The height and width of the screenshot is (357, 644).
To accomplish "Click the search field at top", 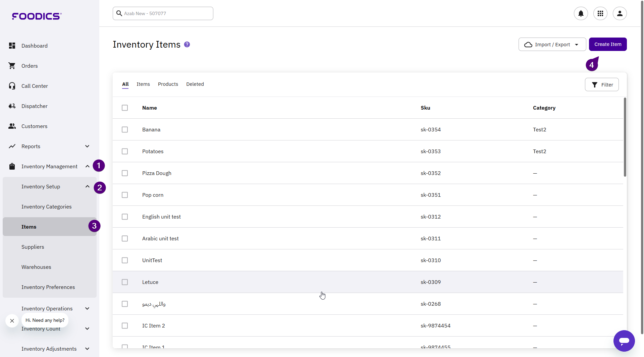I will [x=163, y=13].
